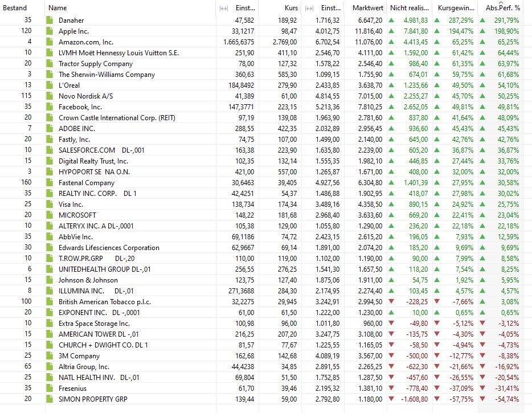Select the ILLUMINA INC. DL-,01 entry
Image resolution: width=532 pixels, height=413 pixels.
96,291
